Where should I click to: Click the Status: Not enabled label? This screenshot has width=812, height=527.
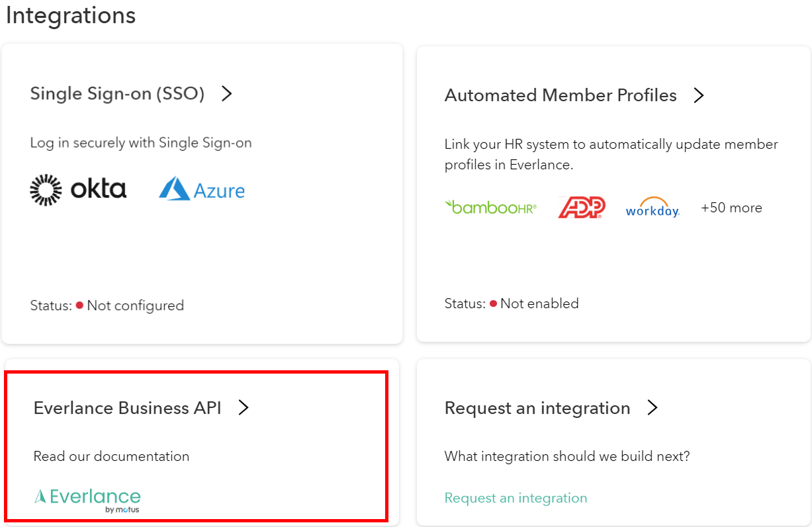coord(511,304)
